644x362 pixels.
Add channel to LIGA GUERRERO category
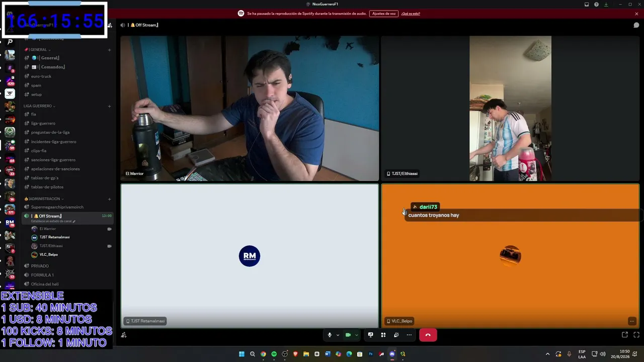pos(109,106)
